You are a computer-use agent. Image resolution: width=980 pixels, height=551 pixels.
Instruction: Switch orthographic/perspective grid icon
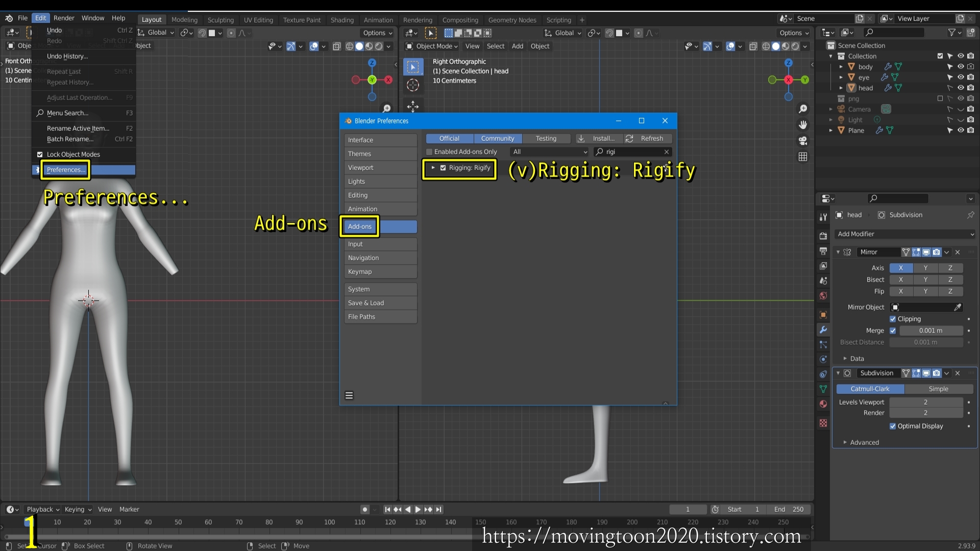click(803, 157)
